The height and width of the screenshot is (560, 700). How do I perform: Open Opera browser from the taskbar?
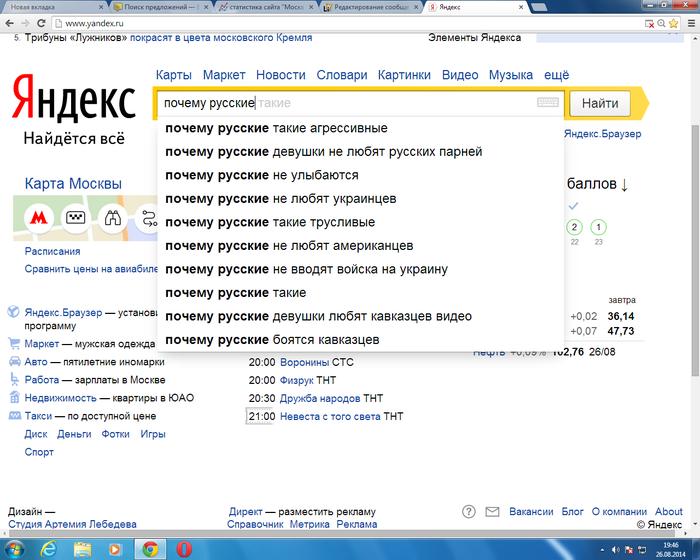pyautogui.click(x=184, y=549)
